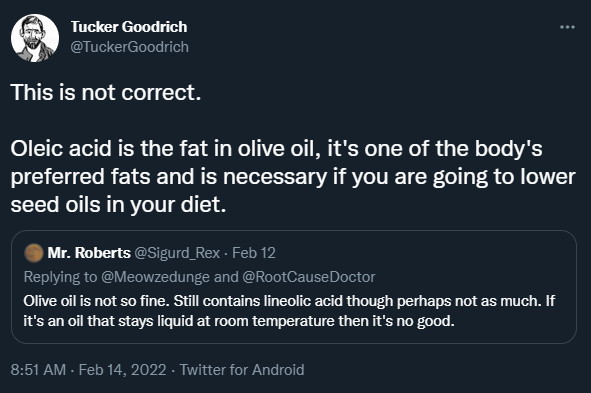This screenshot has height=393, width=591.
Task: Click Mr. Roberts' small round avatar
Action: 34,253
